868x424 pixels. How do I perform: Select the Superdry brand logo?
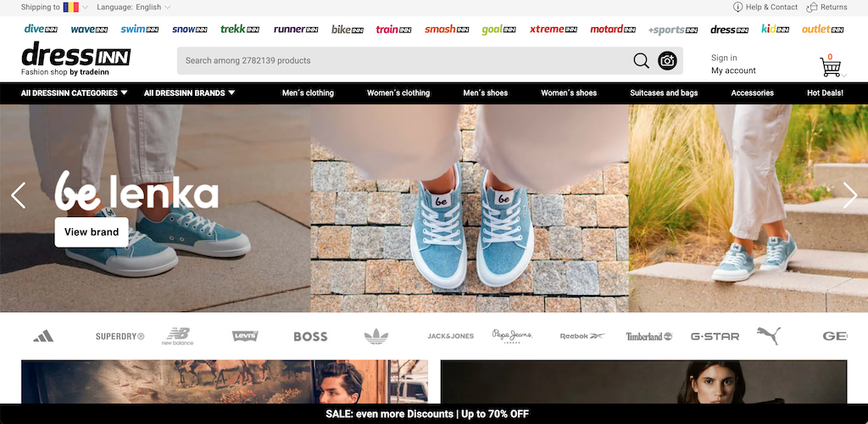click(x=120, y=336)
